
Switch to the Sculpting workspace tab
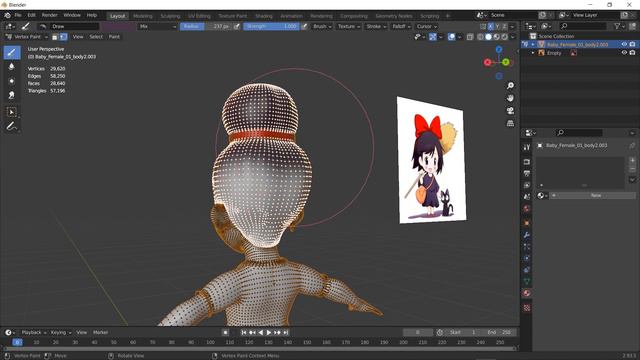click(170, 16)
